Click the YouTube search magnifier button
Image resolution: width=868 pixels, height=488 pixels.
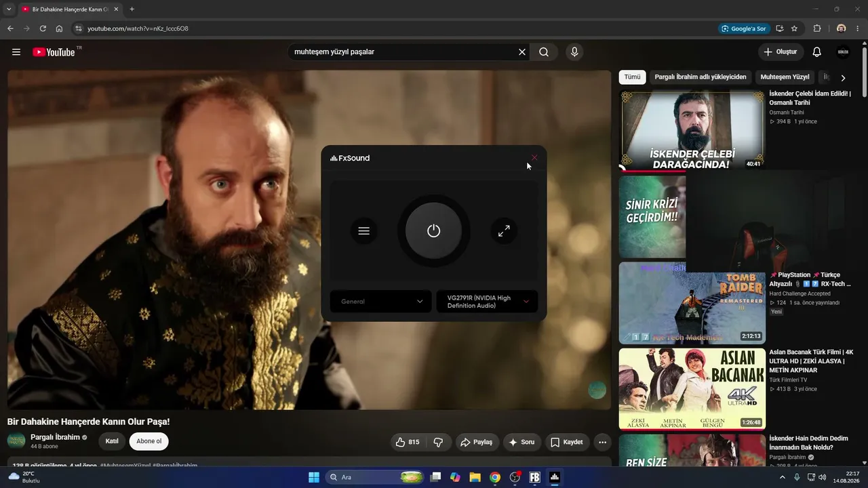544,52
